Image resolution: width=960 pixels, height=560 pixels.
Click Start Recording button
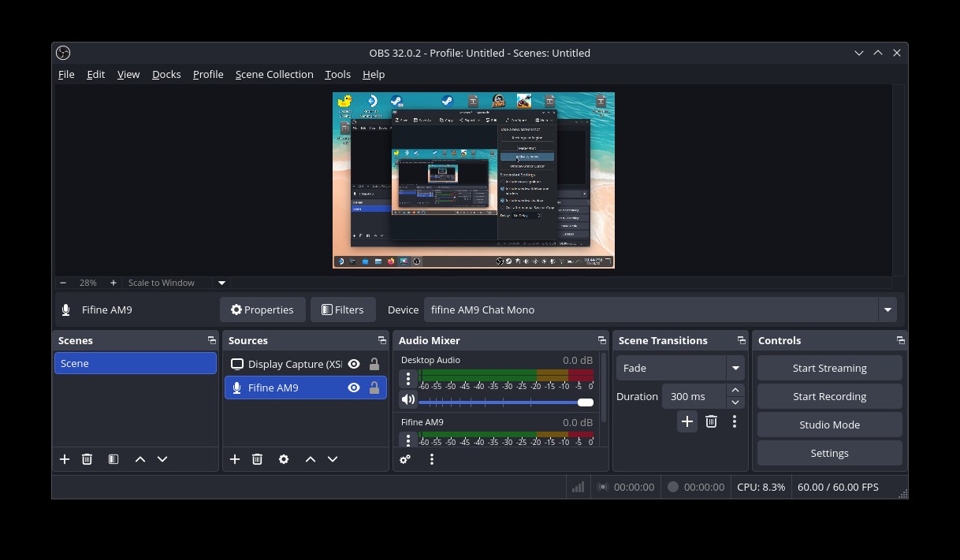[829, 396]
